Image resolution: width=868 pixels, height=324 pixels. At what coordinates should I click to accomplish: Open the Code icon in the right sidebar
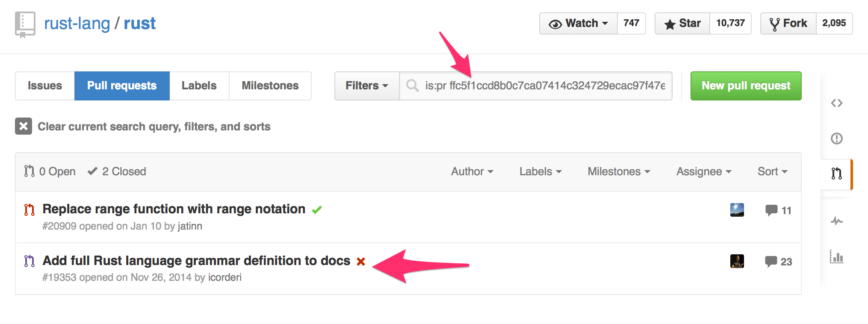coord(837,103)
